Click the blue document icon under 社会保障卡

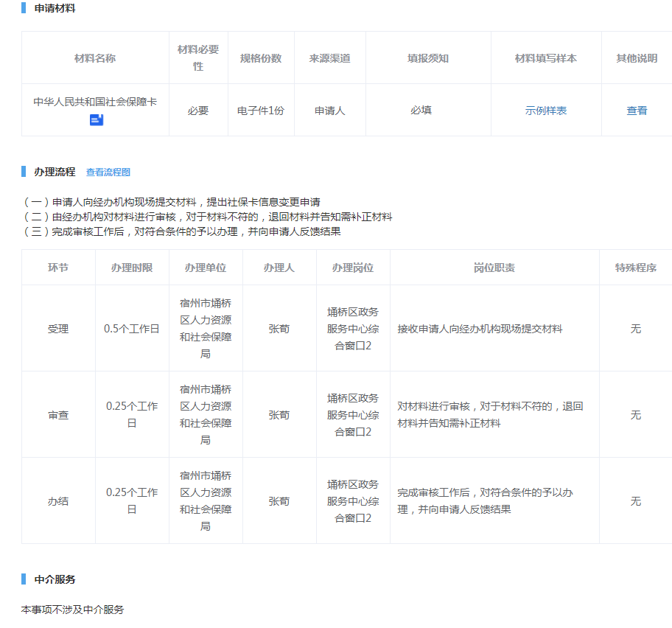(97, 119)
